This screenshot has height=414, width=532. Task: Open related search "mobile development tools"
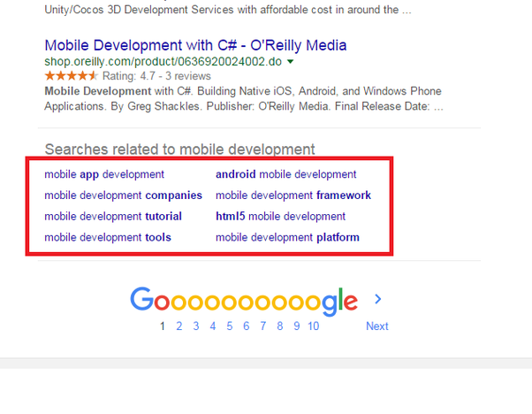(108, 237)
